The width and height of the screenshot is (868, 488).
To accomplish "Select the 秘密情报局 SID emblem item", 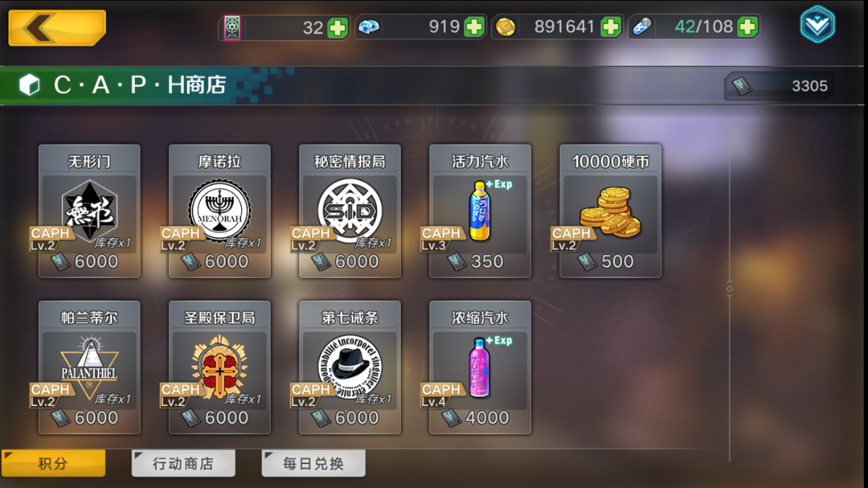I will pyautogui.click(x=350, y=211).
